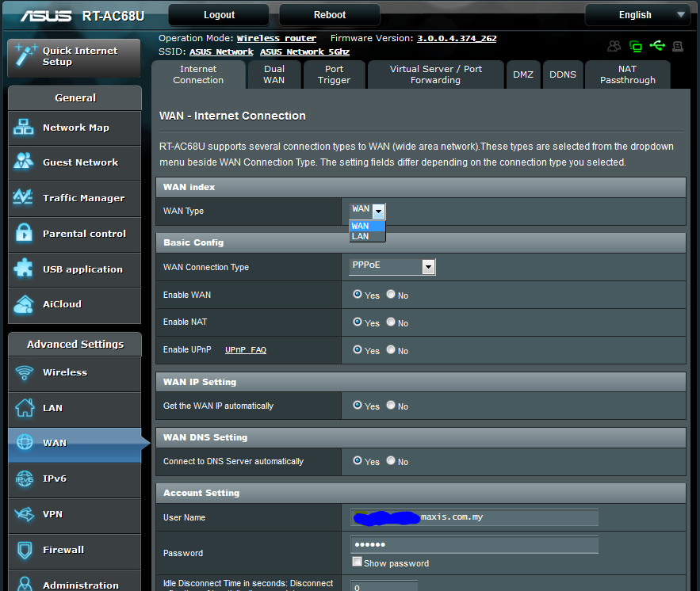The width and height of the screenshot is (700, 591).
Task: Click the Password input field
Action: pos(474,544)
